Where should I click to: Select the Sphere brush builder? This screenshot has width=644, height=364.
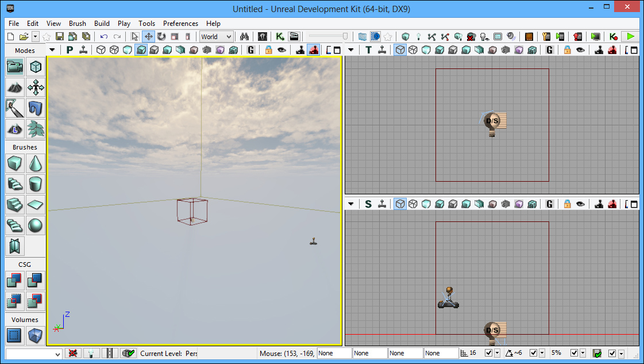(36, 225)
